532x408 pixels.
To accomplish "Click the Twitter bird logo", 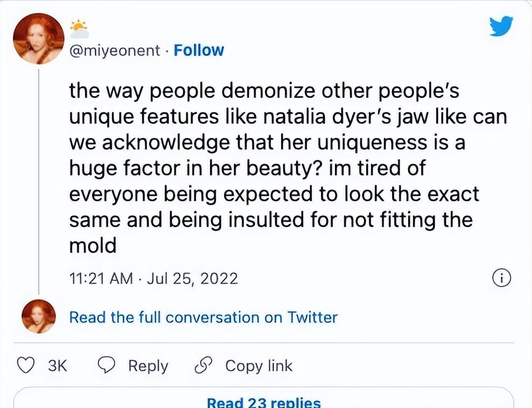I will coord(501,26).
